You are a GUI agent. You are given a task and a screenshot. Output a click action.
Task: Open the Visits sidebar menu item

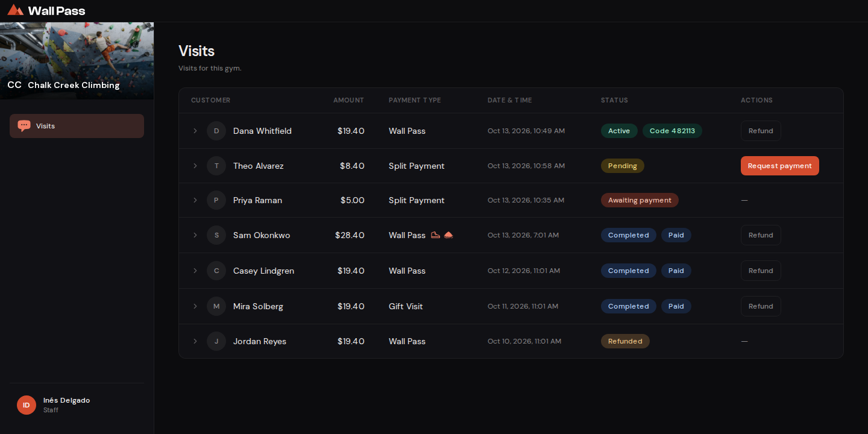coord(77,126)
